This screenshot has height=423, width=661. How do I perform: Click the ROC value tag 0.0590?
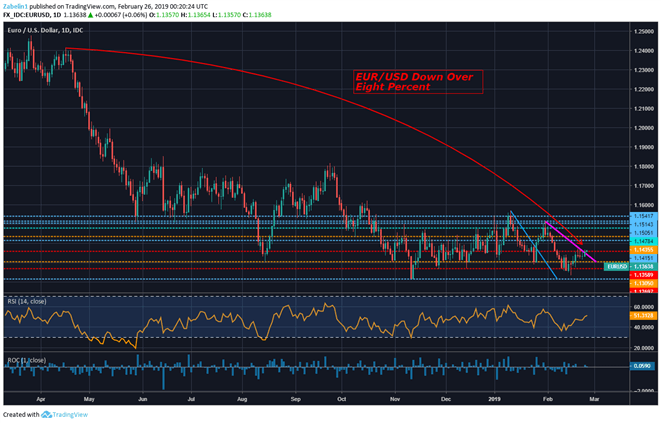point(642,366)
